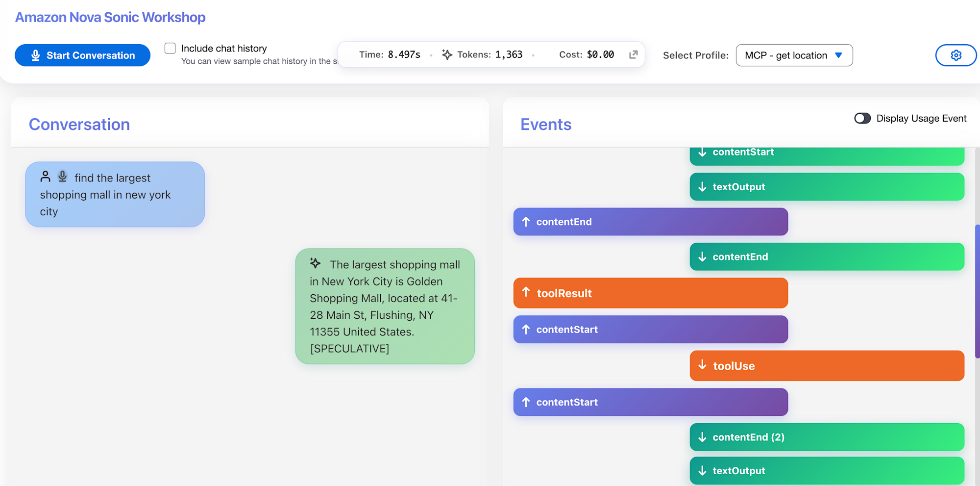Expand the orange toolResult event

pos(650,293)
